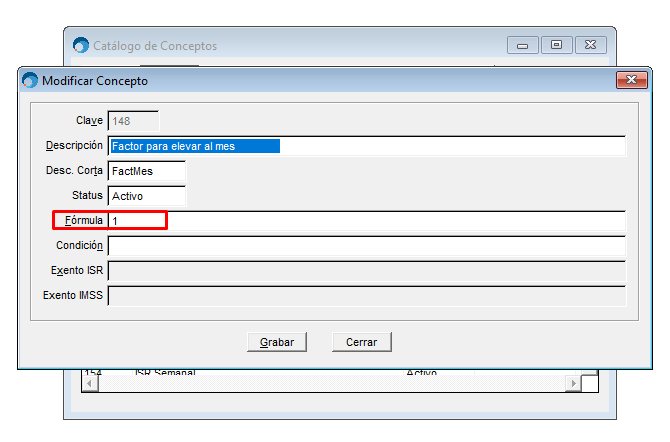Click the horizontal scrollbar left arrow
The width and height of the screenshot is (670, 442).
[x=89, y=383]
